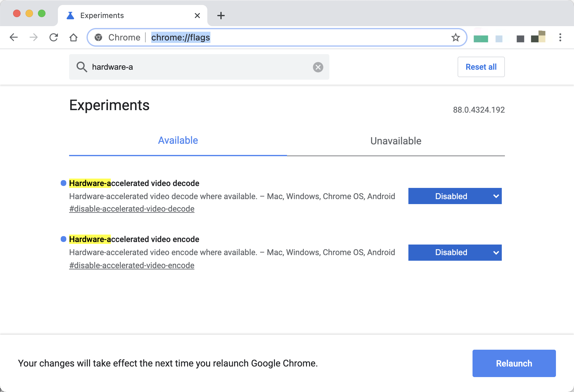Click the browser back arrow
Image resolution: width=574 pixels, height=392 pixels.
tap(14, 38)
